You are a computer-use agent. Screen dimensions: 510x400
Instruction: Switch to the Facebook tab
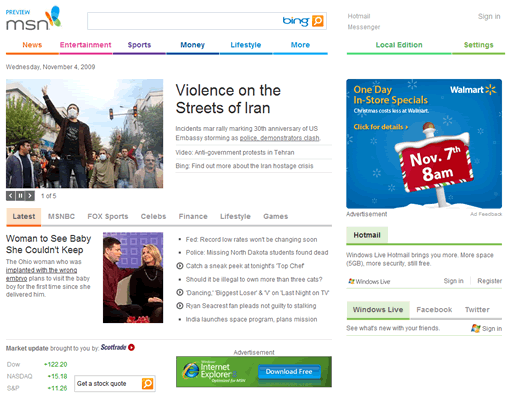[x=434, y=310]
